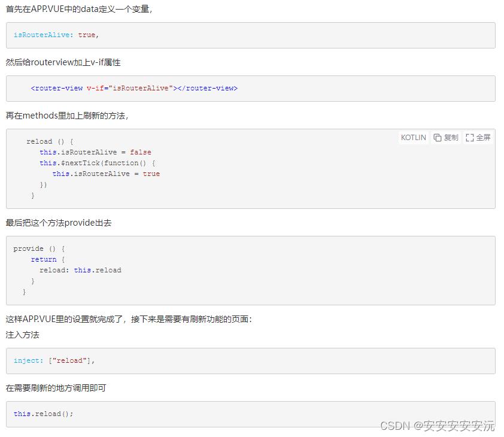
Task: Click the reload: this.reload code line
Action: (x=80, y=270)
